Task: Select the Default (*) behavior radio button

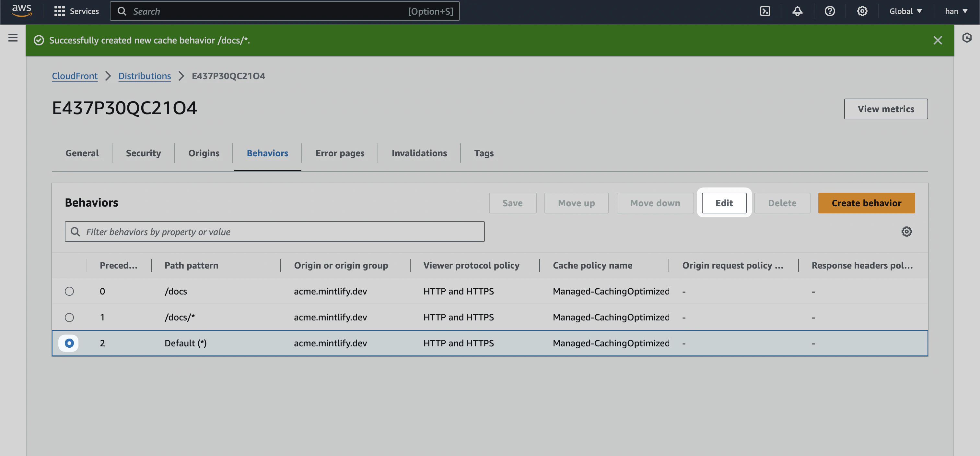Action: coord(69,343)
